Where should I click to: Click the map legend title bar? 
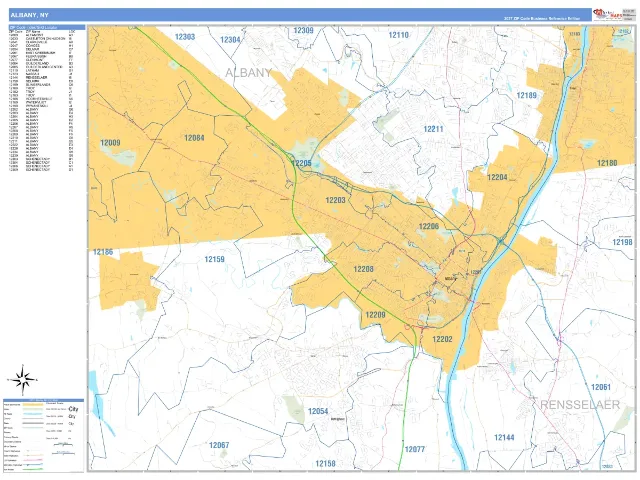point(44,400)
